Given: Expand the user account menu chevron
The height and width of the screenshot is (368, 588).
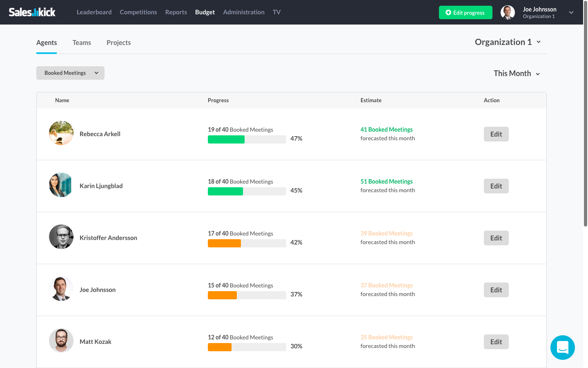Looking at the screenshot, I should click(571, 13).
